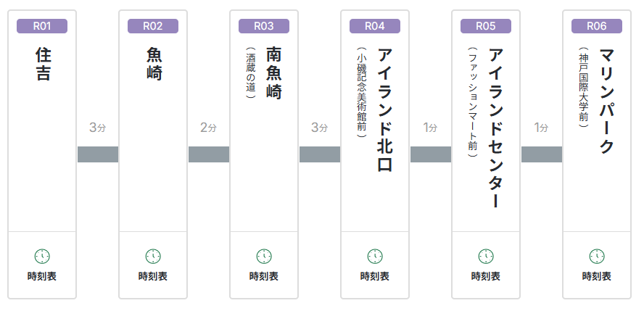The width and height of the screenshot is (644, 311).
Task: Select the R05 station code badge
Action: point(486,26)
